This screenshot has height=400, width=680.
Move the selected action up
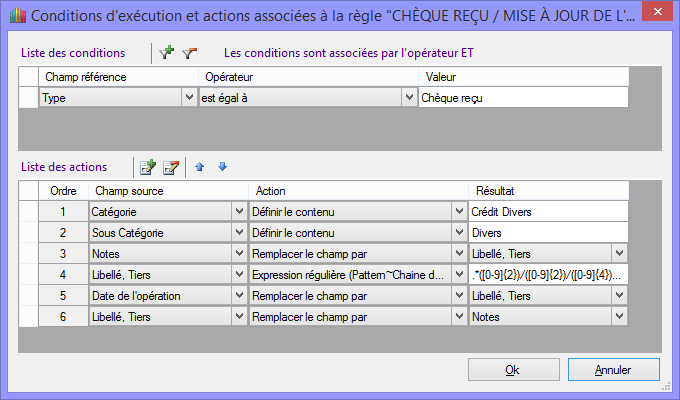click(x=200, y=166)
